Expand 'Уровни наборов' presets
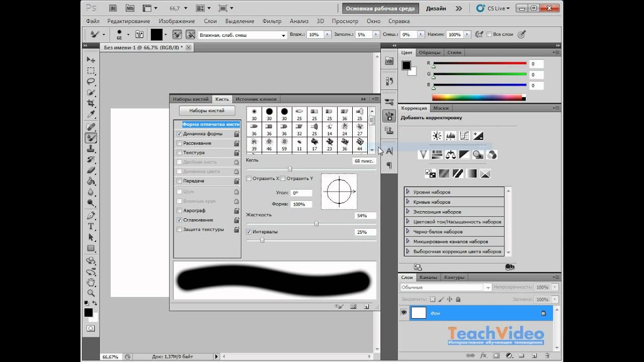Viewport: 644px width, 362px height. coord(408,192)
